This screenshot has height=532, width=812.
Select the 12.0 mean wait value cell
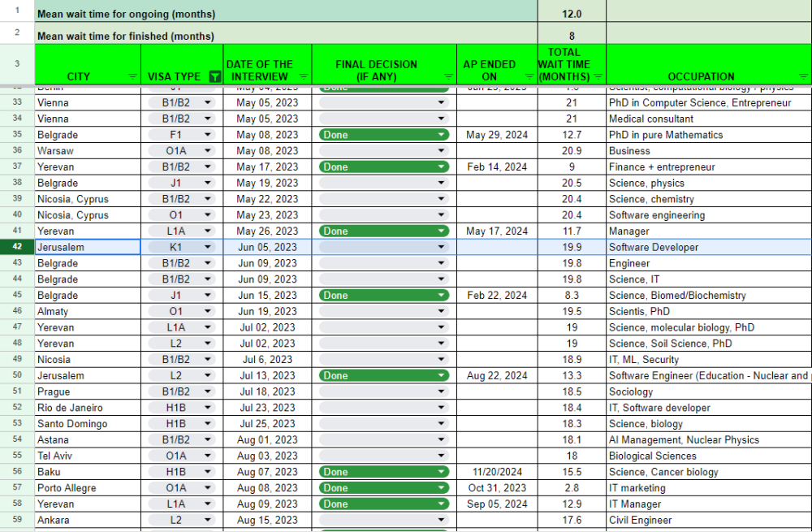pos(572,11)
